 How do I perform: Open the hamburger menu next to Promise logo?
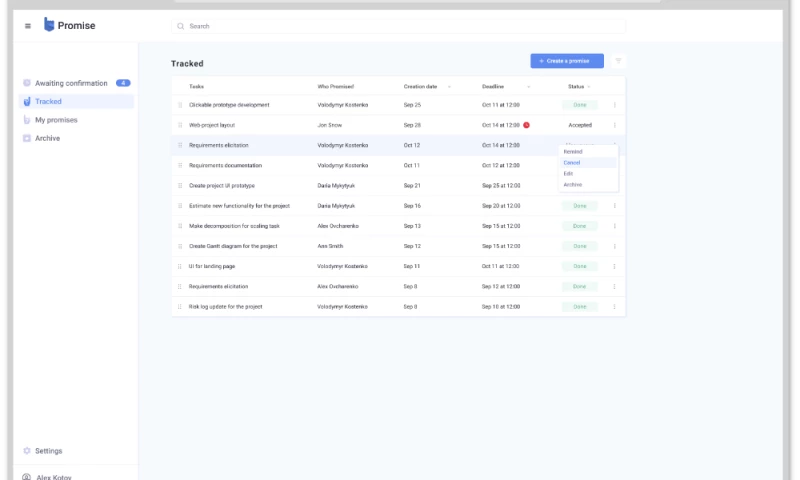click(x=28, y=26)
